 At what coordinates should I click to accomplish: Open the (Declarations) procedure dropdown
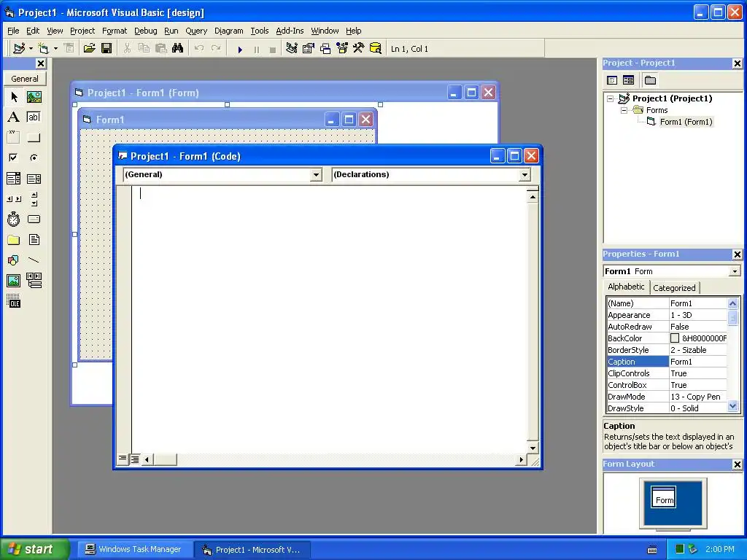[525, 175]
